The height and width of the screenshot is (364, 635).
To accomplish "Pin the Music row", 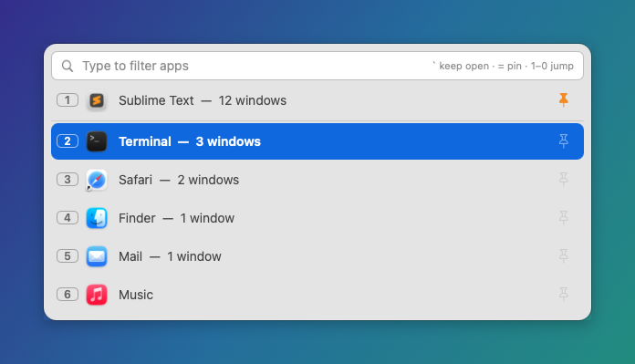I will pos(563,295).
